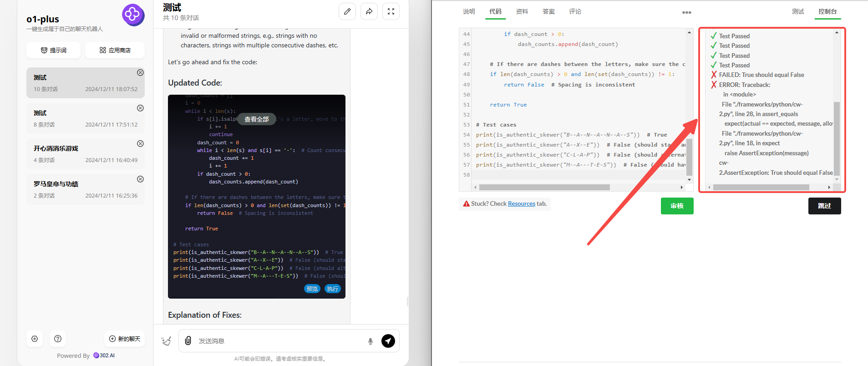Click code editor vertical scrollbar up arrow
This screenshot has width=868, height=366.
click(689, 32)
